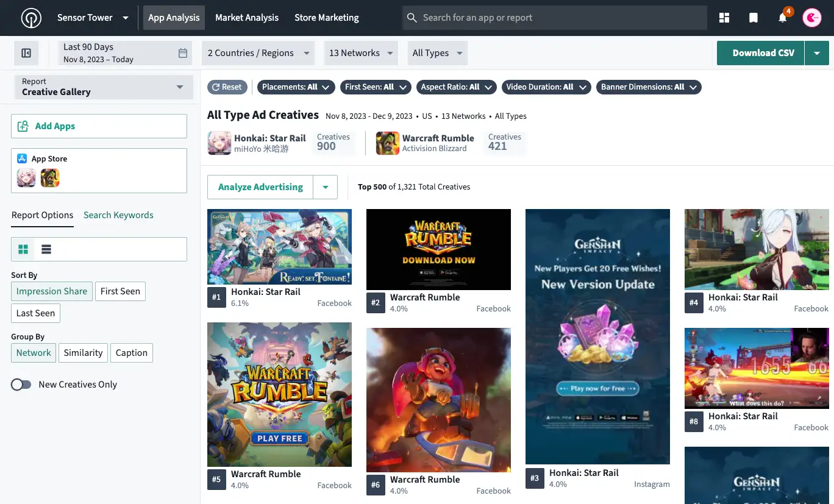This screenshot has height=504, width=834.
Task: Expand the Aspect Ratio: All filter
Action: (x=456, y=87)
